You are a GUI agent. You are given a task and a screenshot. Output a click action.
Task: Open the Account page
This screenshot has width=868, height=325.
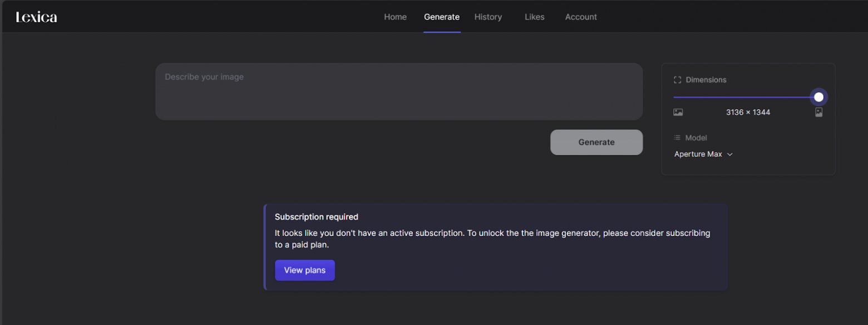tap(581, 17)
